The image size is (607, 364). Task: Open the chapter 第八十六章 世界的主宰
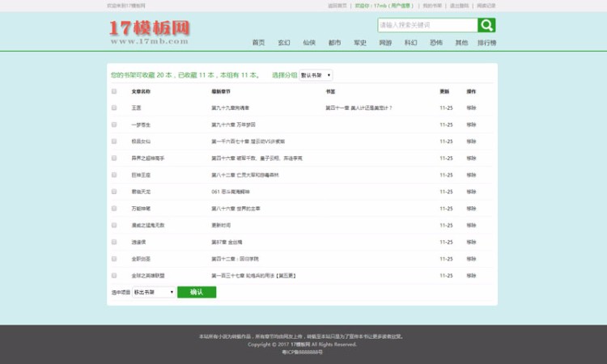236,208
